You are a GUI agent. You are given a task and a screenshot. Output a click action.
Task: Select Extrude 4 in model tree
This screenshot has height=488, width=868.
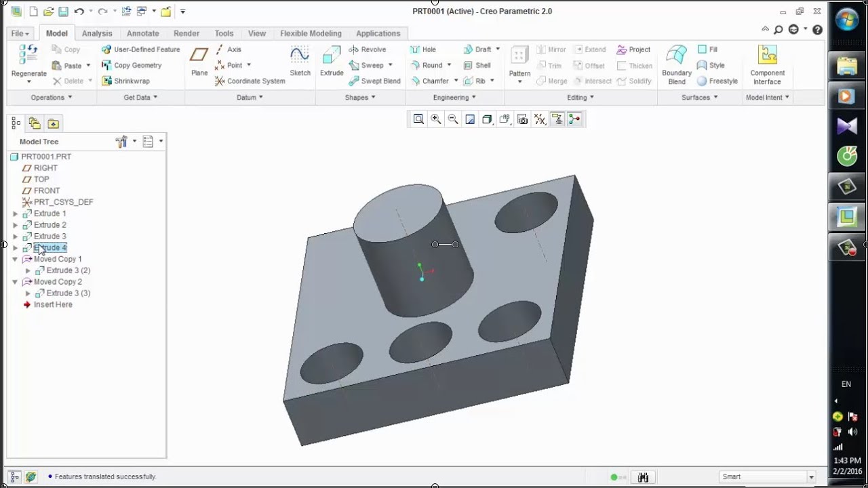click(x=50, y=248)
